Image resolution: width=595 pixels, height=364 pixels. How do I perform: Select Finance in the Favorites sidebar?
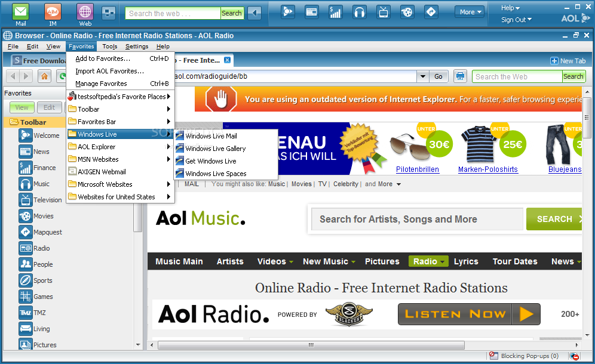tap(38, 168)
